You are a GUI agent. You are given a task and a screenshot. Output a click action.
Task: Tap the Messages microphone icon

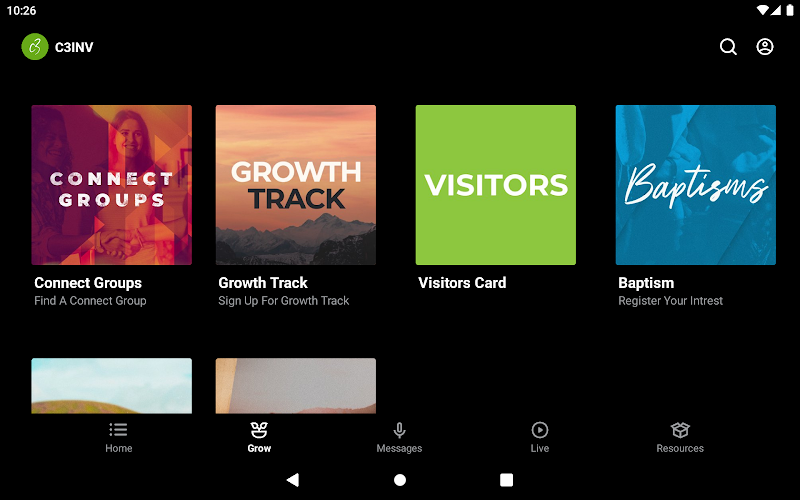point(399,430)
